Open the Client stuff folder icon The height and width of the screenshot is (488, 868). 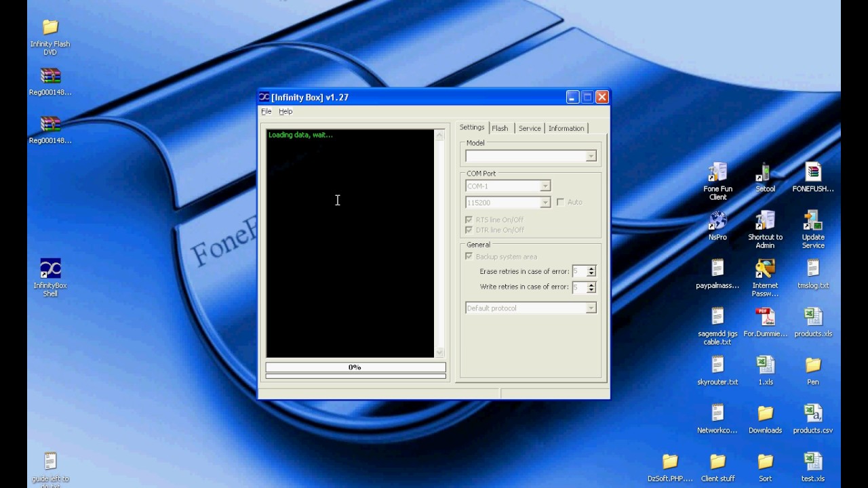coord(717,462)
